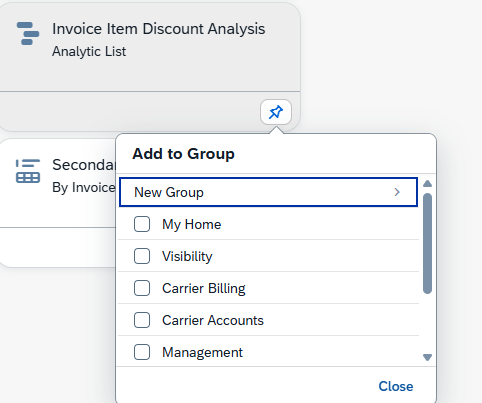Open the Invoice Item Discount Analysis tile title

(159, 29)
